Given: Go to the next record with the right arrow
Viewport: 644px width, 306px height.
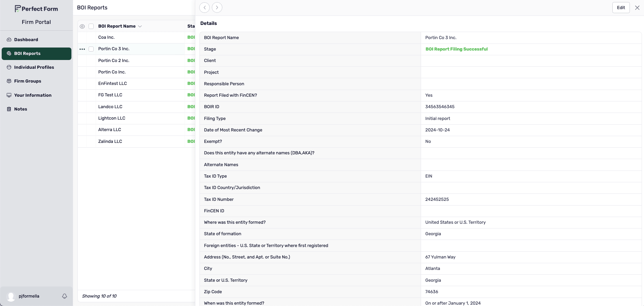Looking at the screenshot, I should tap(217, 7).
